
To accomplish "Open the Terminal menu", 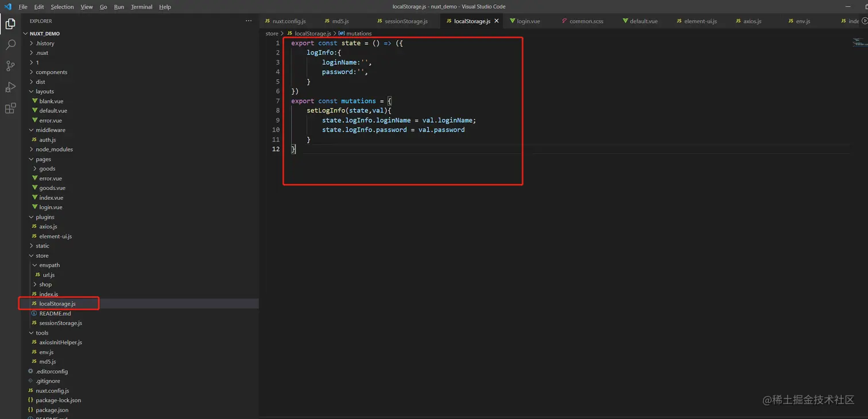I will tap(141, 7).
